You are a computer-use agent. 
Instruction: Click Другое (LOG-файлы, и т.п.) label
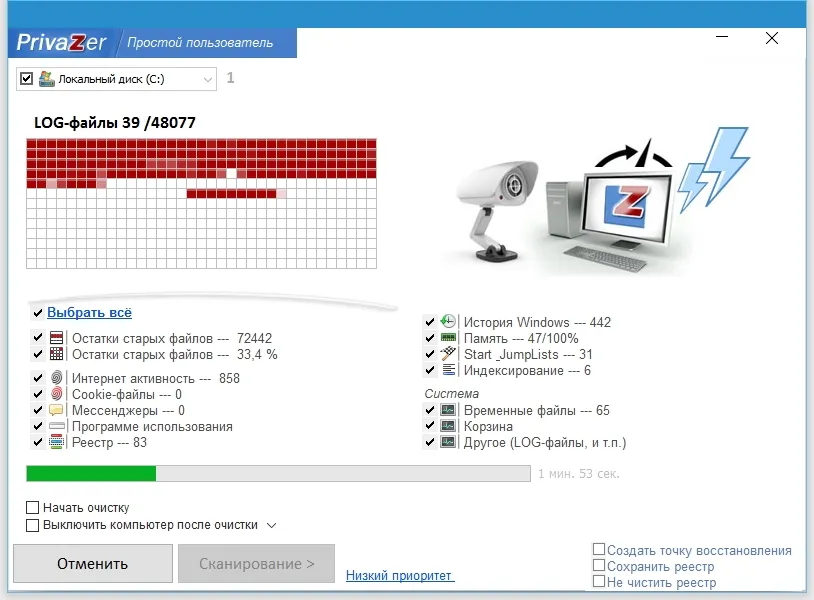tap(545, 442)
